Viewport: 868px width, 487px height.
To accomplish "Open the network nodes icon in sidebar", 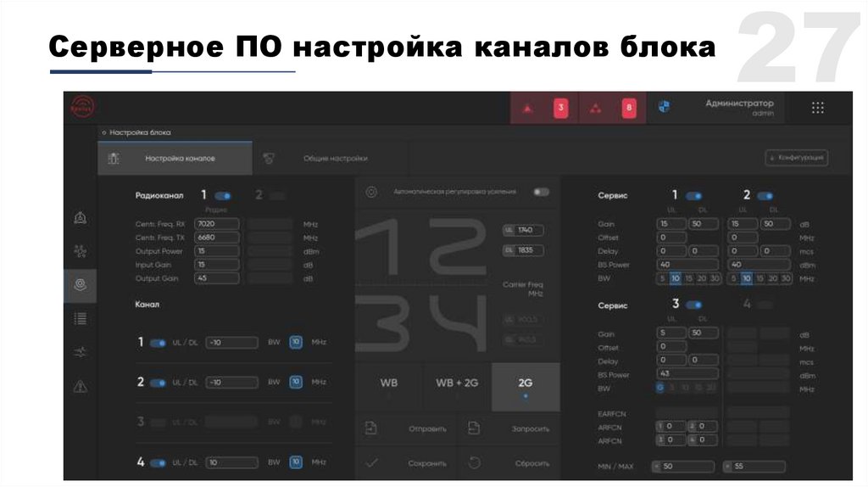I will point(81,251).
